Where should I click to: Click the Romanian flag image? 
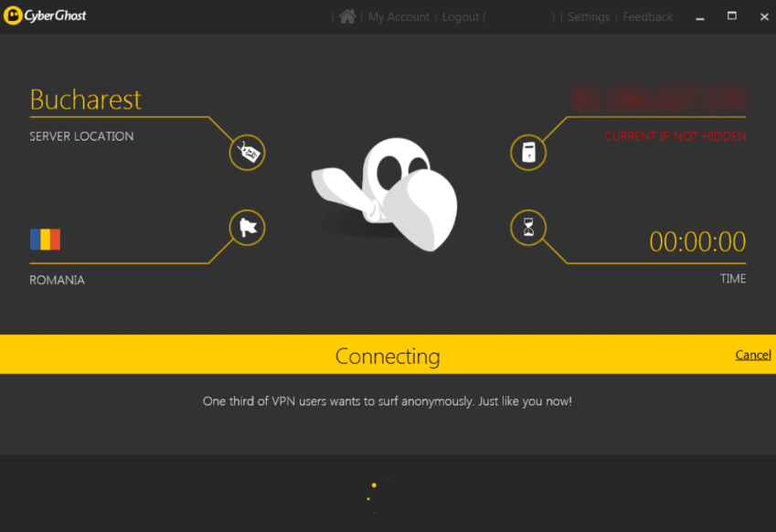click(45, 239)
